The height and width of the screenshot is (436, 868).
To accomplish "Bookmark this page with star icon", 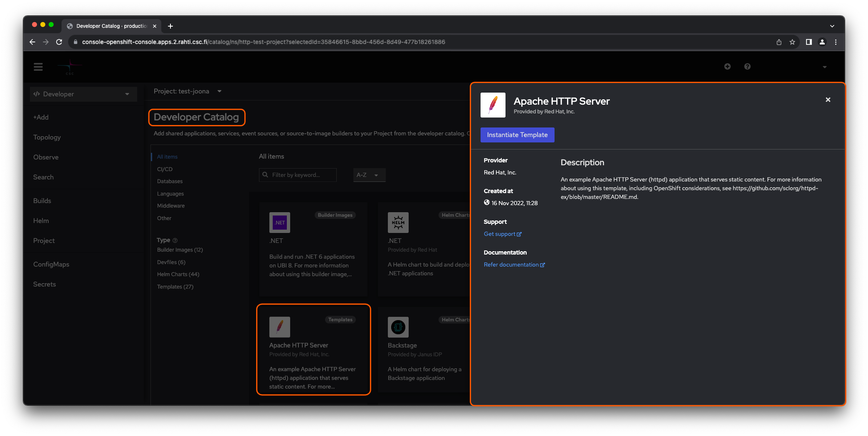I will [792, 42].
